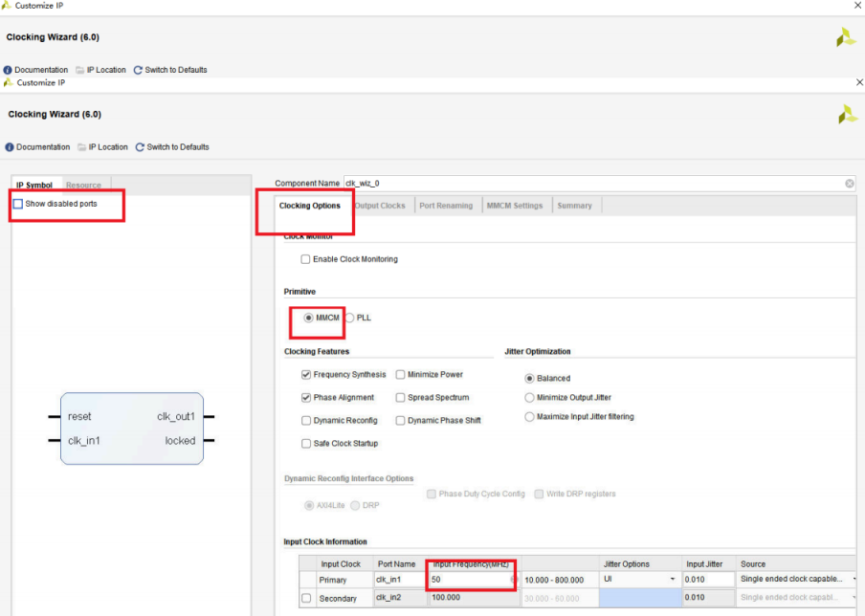Image resolution: width=865 pixels, height=616 pixels.
Task: Toggle the Minimize Power checkbox
Action: tap(401, 375)
